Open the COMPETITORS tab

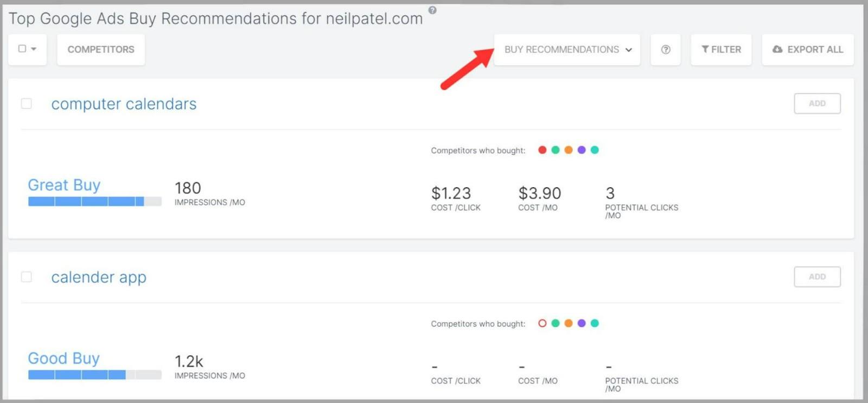(x=101, y=49)
